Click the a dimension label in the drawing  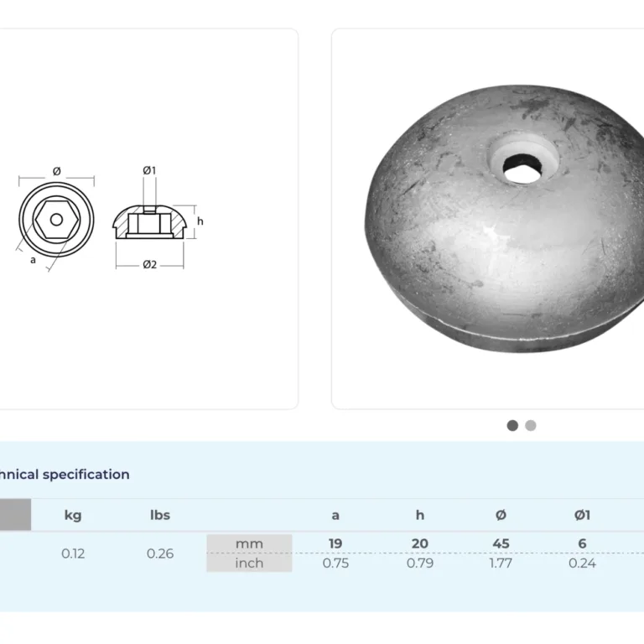(33, 260)
